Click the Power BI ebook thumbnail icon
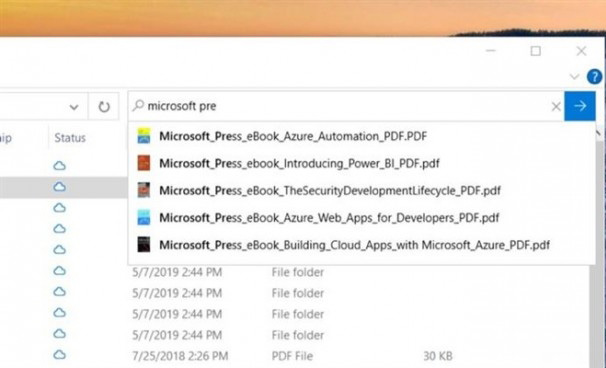Viewport: 606px width, 368px height. point(144,163)
